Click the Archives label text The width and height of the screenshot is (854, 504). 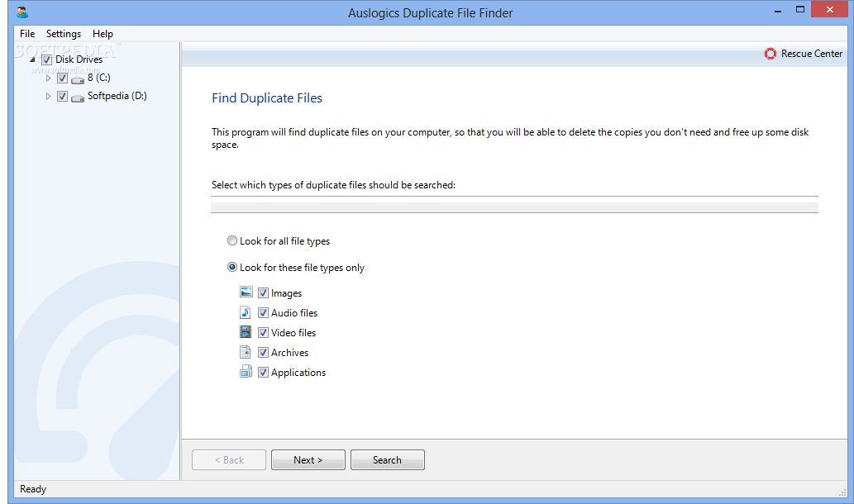pyautogui.click(x=289, y=353)
